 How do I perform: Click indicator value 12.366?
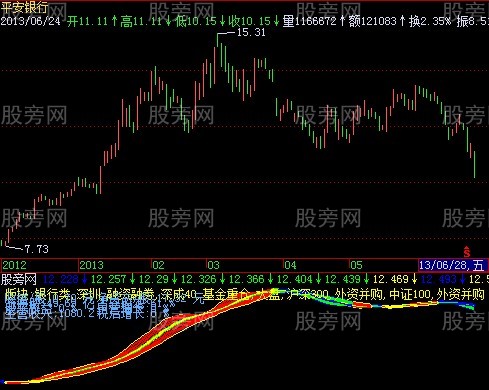point(247,279)
